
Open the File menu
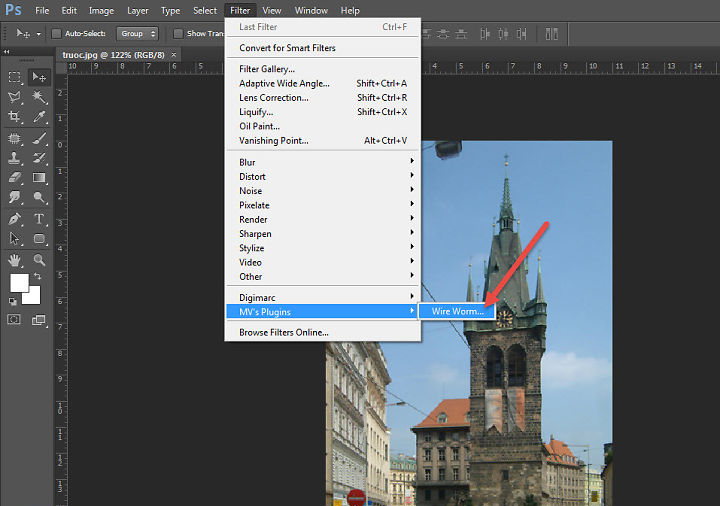tap(42, 10)
